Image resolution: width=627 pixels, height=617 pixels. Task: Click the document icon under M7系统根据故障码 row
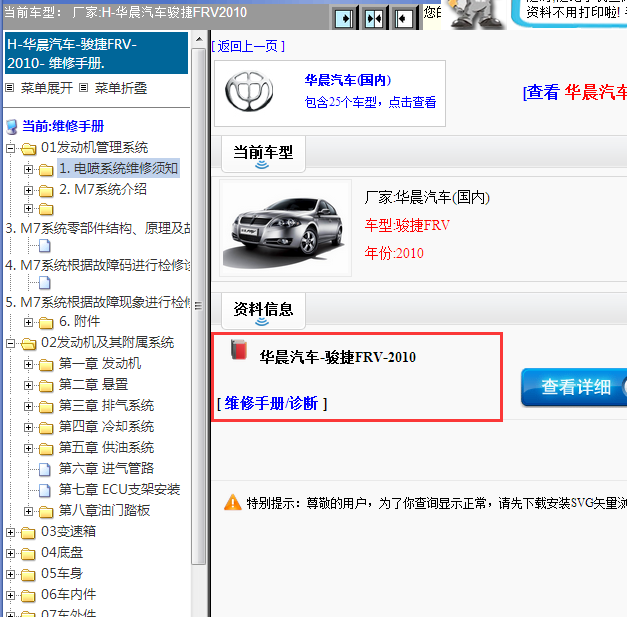point(44,283)
